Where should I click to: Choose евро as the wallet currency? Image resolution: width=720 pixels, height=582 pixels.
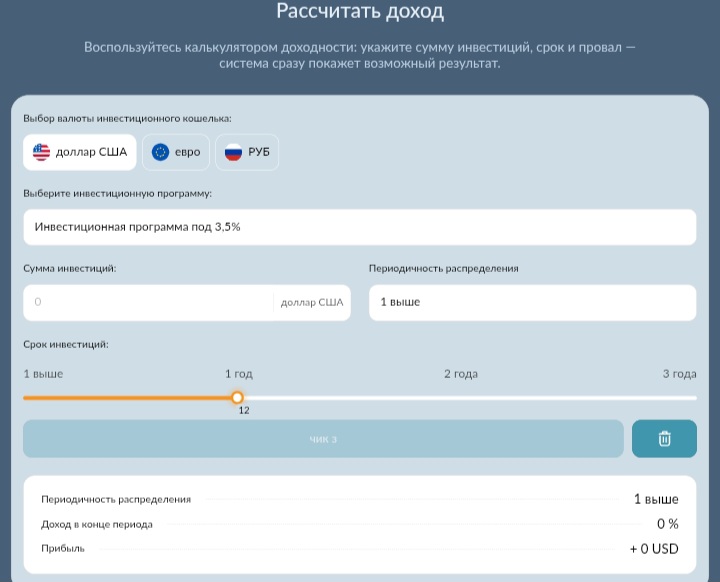tap(175, 152)
